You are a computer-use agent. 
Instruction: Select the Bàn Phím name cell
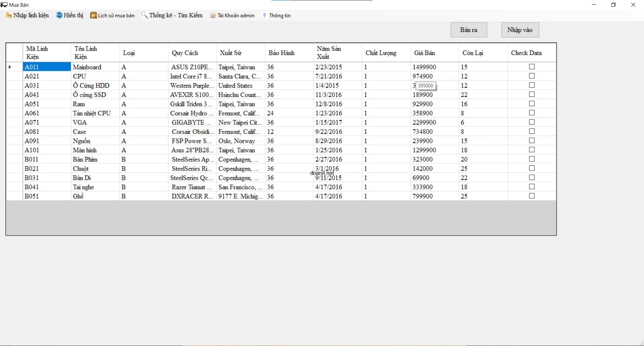click(95, 159)
